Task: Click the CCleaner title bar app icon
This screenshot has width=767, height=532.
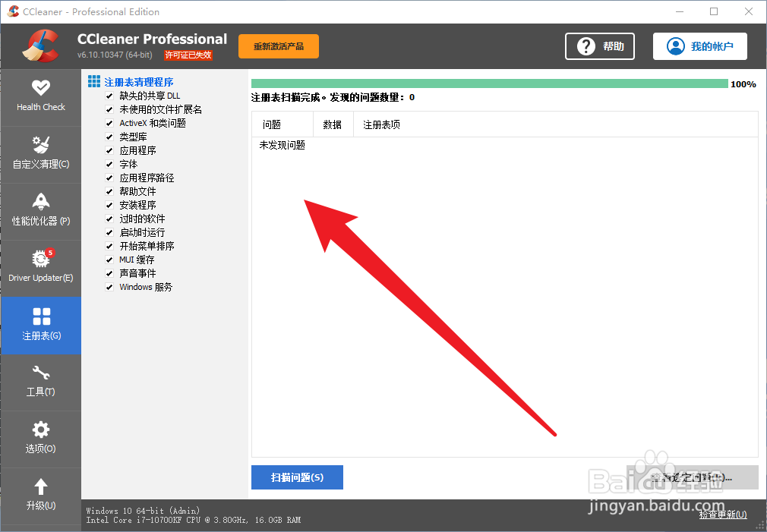Action: (x=13, y=11)
